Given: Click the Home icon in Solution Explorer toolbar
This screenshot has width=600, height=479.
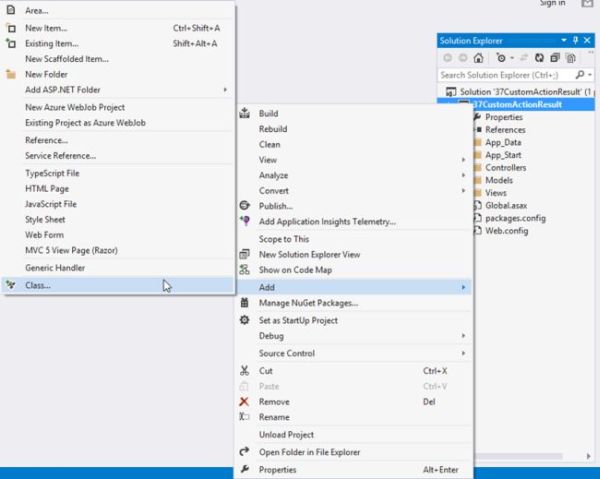Looking at the screenshot, I should pos(478,58).
